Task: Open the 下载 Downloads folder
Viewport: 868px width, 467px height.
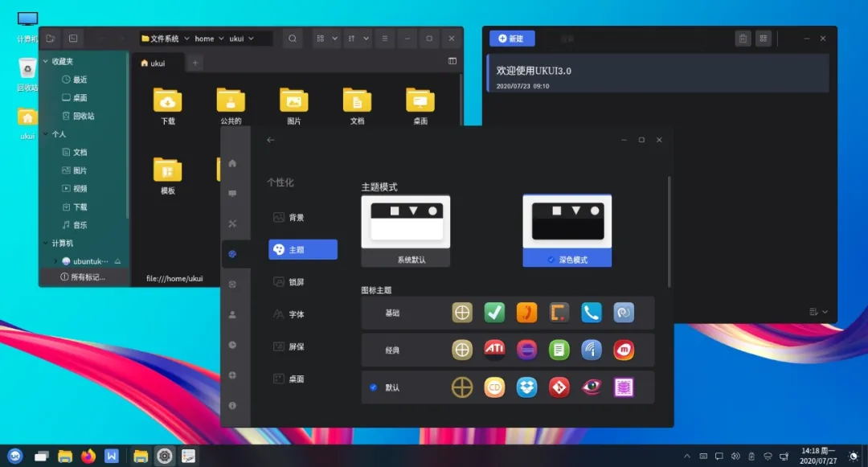Action: [x=166, y=100]
